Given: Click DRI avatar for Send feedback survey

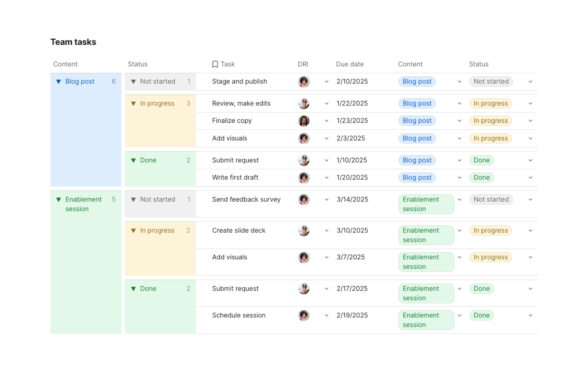Looking at the screenshot, I should [304, 200].
